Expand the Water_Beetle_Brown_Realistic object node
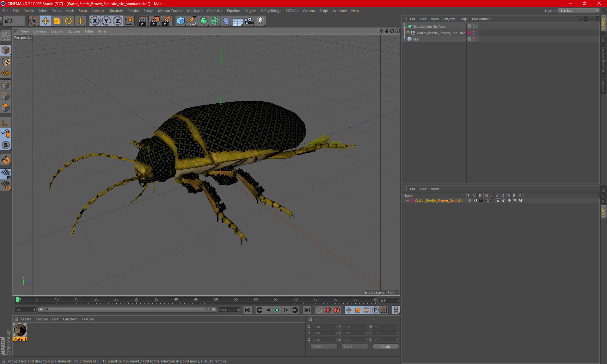Viewport: 607px width, 364px height. click(408, 33)
